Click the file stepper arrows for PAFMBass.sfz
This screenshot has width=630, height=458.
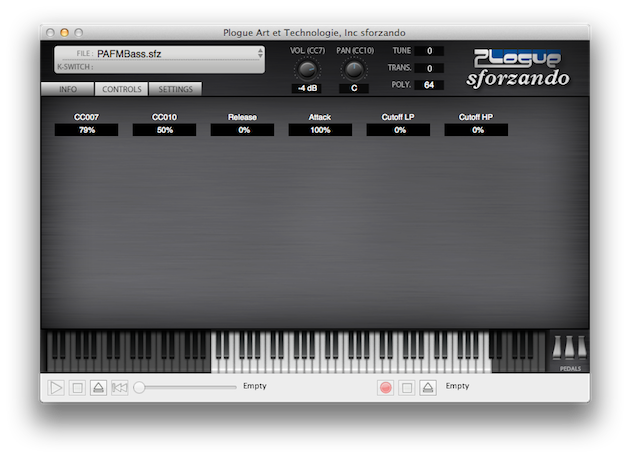[x=260, y=53]
